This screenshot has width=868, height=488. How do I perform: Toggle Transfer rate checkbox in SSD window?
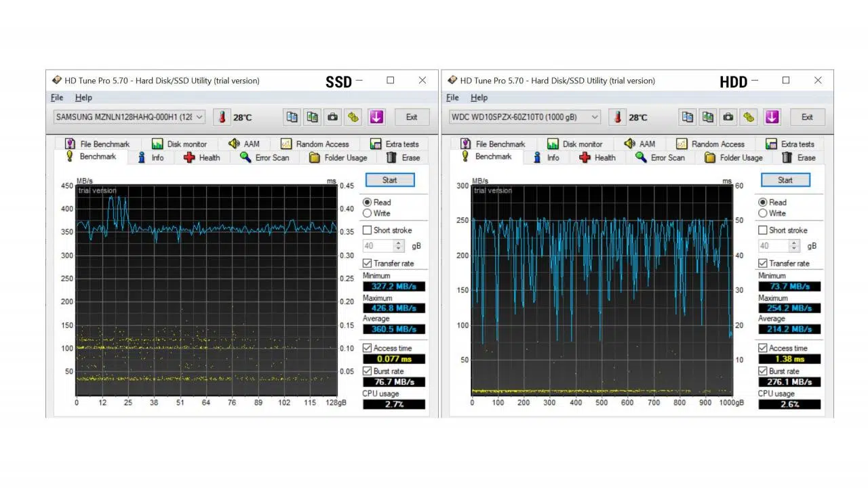click(367, 263)
